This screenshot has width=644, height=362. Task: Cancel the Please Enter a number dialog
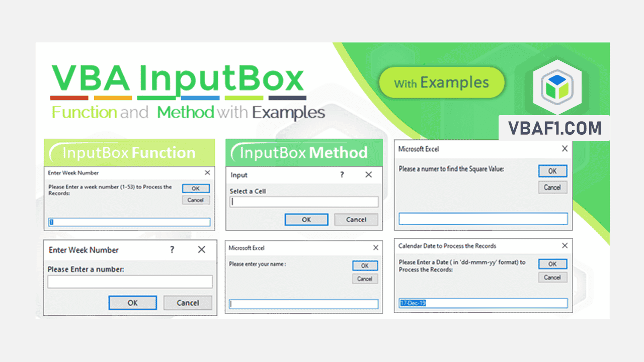click(188, 302)
